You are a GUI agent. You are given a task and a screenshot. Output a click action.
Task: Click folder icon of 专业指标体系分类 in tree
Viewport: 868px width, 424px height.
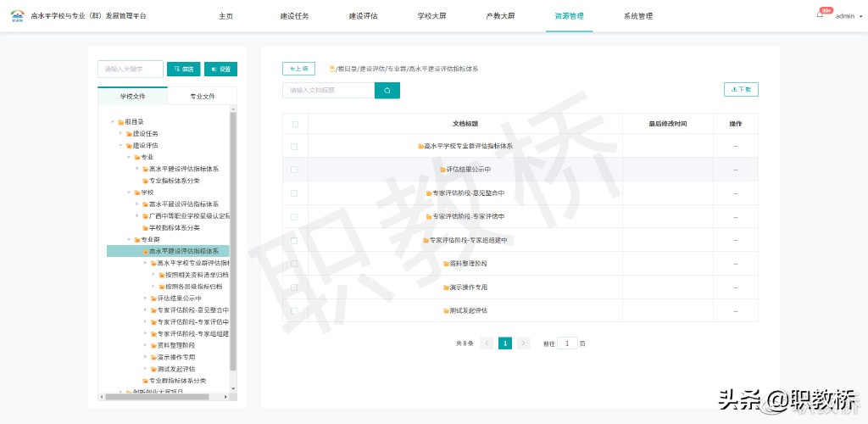[x=145, y=181]
